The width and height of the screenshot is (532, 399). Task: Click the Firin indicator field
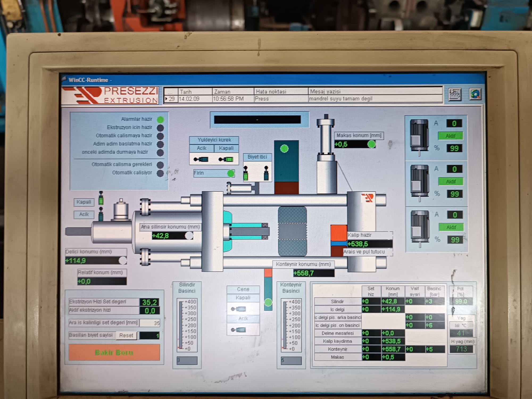click(214, 173)
